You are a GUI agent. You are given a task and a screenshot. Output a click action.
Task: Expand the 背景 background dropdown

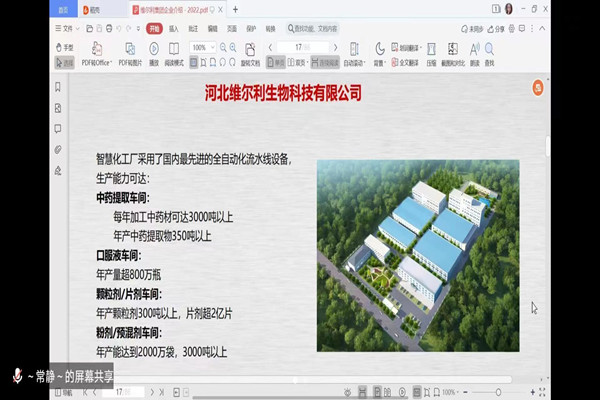380,62
